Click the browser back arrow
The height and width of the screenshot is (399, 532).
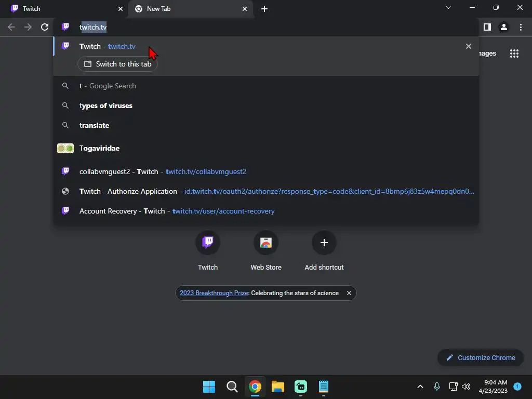(x=11, y=27)
